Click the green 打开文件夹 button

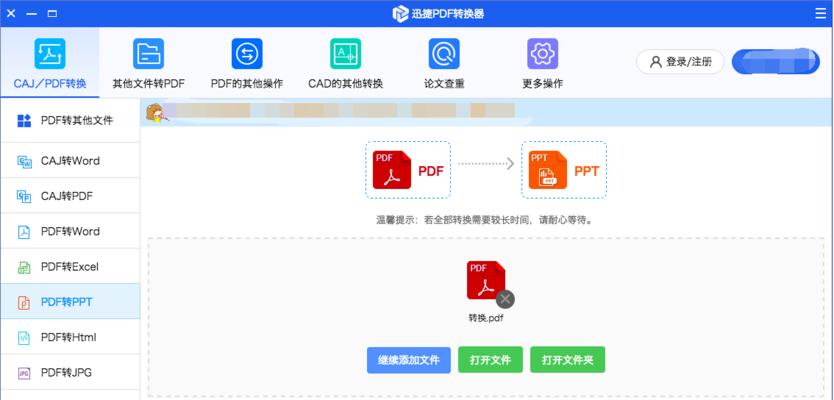tap(568, 360)
